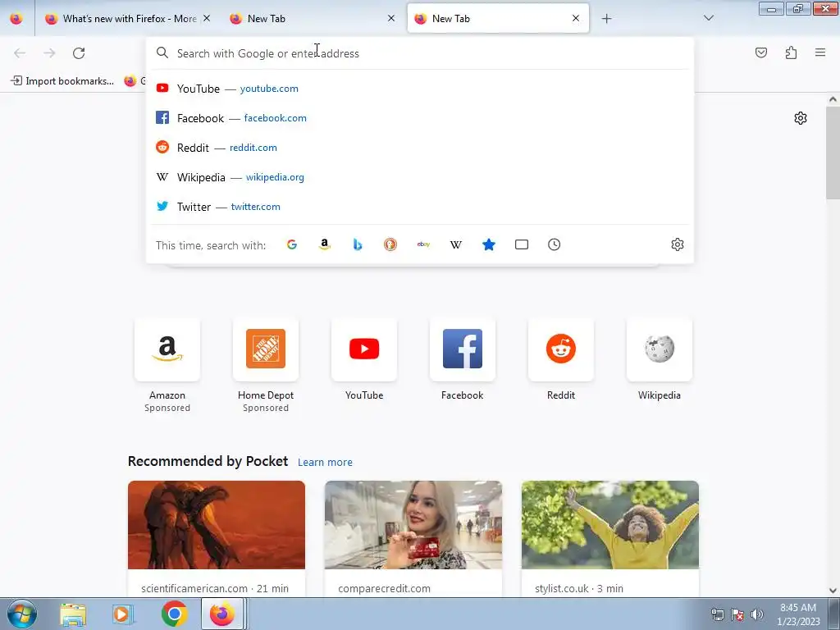Open a new tab with plus button
840x630 pixels.
tap(606, 19)
